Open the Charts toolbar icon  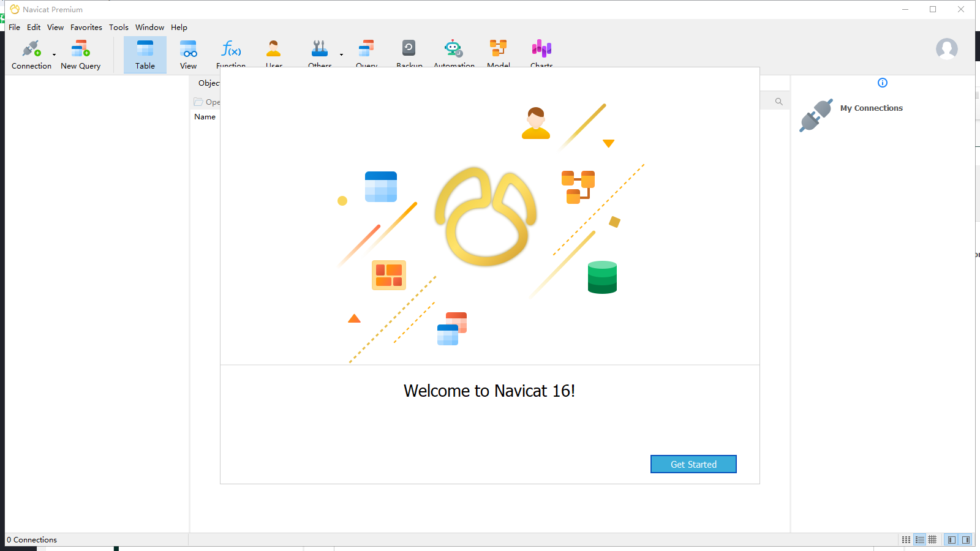tap(541, 48)
